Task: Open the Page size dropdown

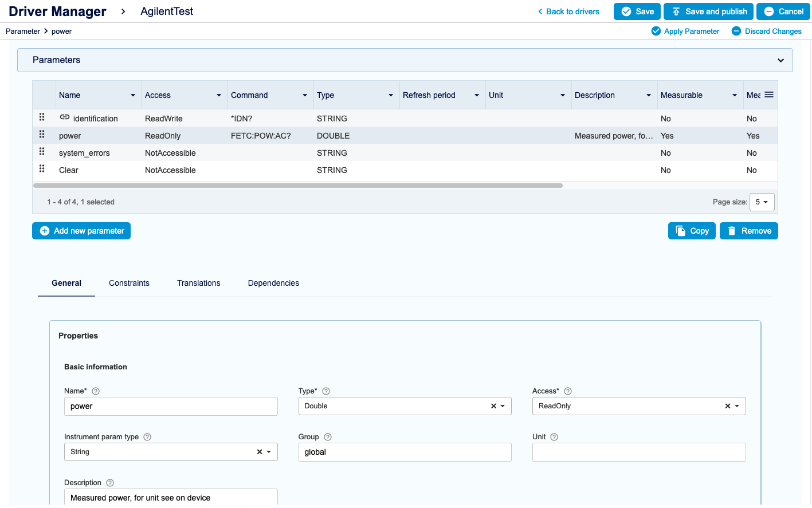Action: 762,202
